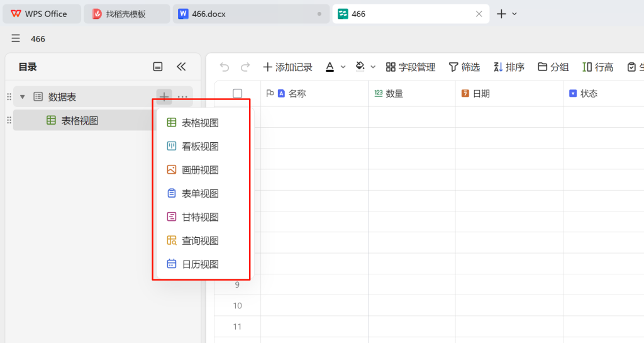644x343 pixels.
Task: Expand the new tab dropdown arrow
Action: (514, 14)
